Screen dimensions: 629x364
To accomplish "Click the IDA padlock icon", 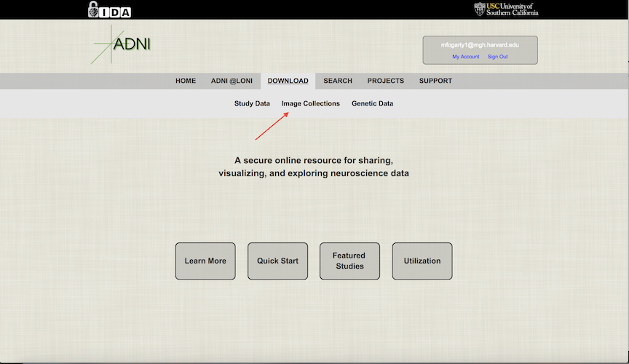I will 93,9.
